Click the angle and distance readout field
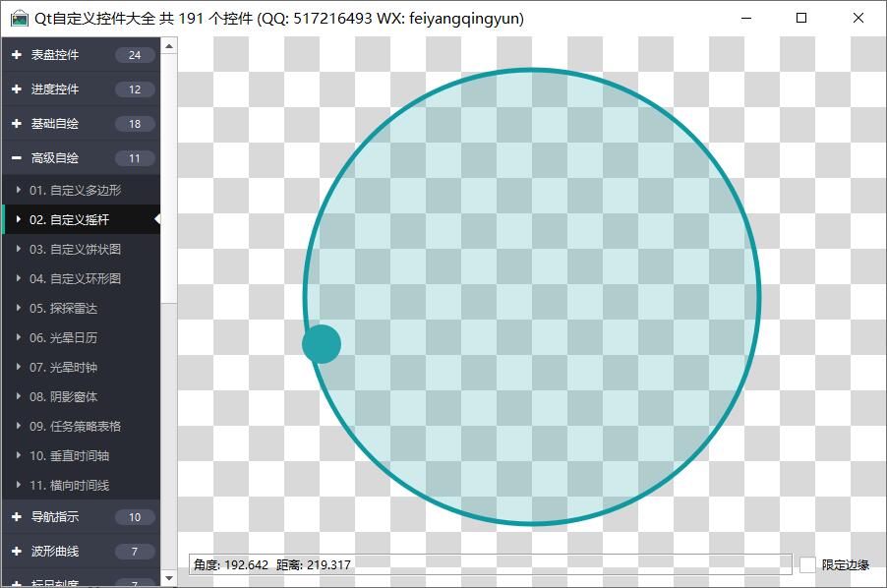The height and width of the screenshot is (588, 887). pos(490,564)
